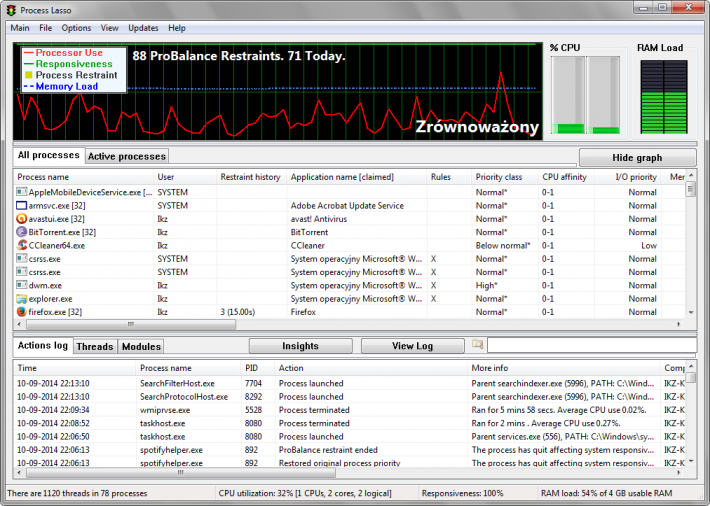Open the Threads tab
Viewport: 710px width, 506px height.
click(x=95, y=347)
